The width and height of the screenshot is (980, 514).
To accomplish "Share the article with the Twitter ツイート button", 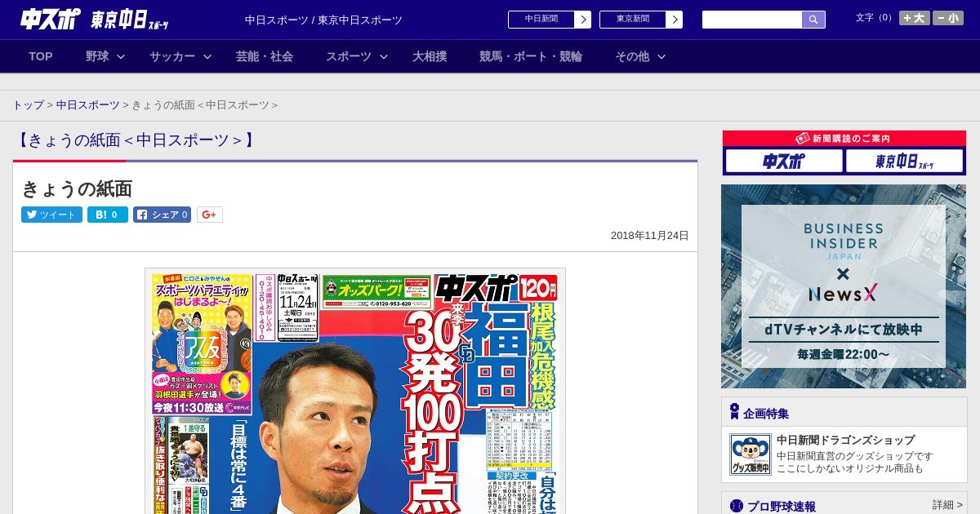I will (51, 215).
